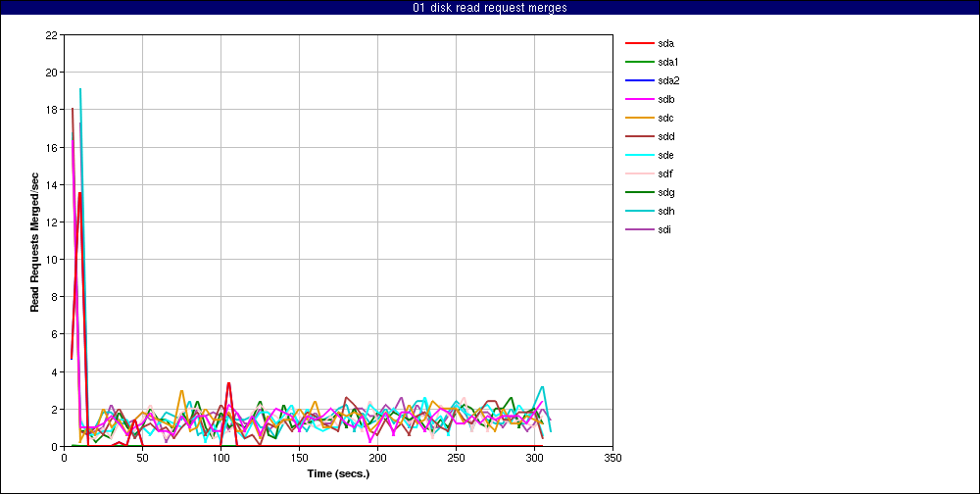Click the "Time (secs.)" x-axis label

[x=338, y=474]
